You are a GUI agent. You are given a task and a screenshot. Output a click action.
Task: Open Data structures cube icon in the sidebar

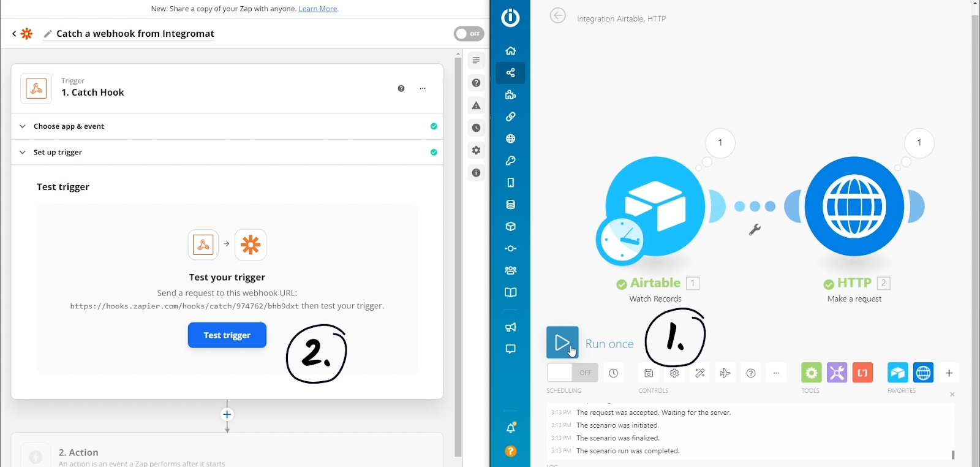[x=510, y=227]
